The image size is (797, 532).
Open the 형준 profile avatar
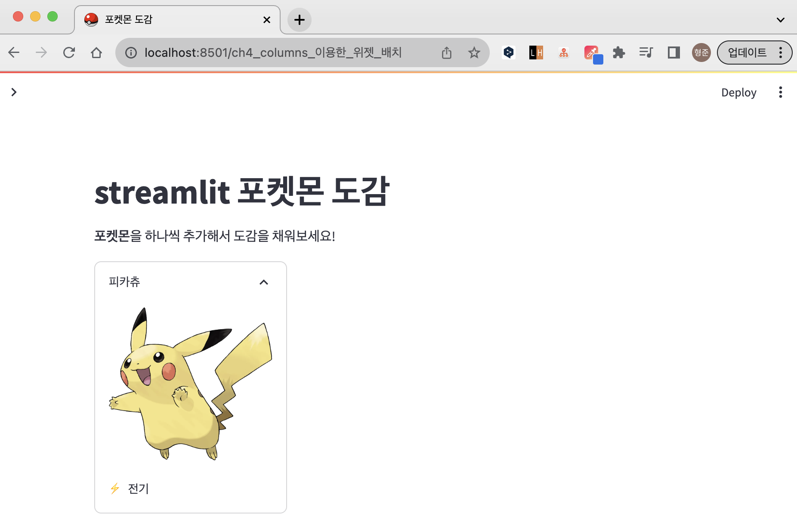pyautogui.click(x=701, y=53)
